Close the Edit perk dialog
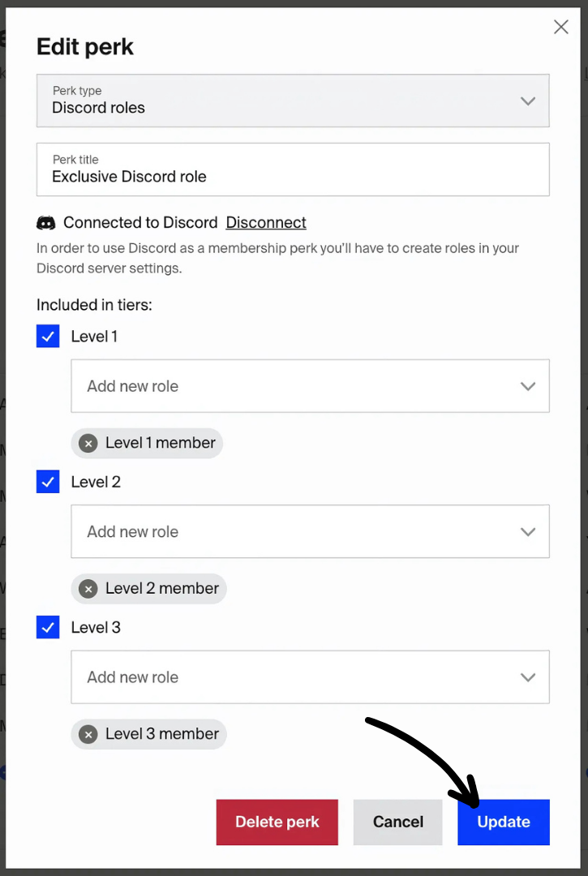The height and width of the screenshot is (876, 588). 560,27
